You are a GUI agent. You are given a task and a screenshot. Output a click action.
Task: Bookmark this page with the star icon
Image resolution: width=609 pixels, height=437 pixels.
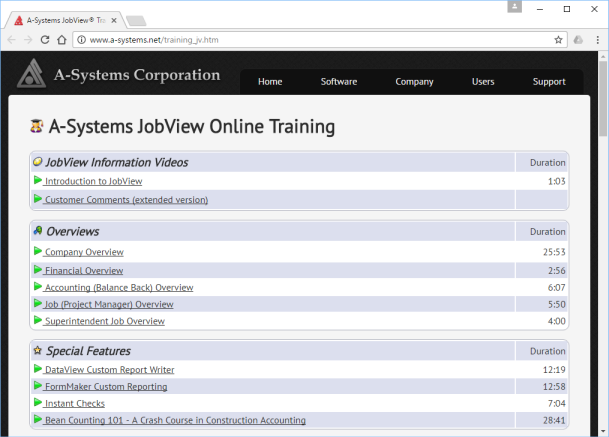point(559,40)
